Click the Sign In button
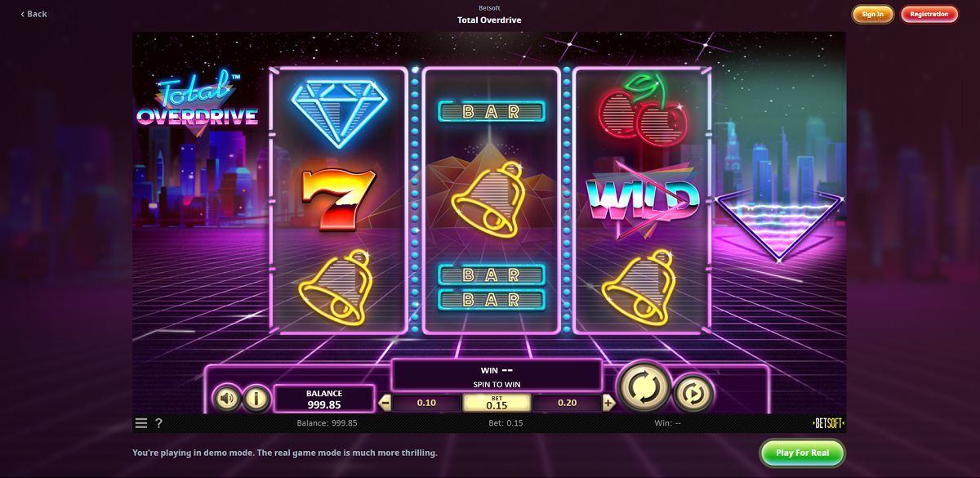Screen dimensions: 980x478 (873, 14)
